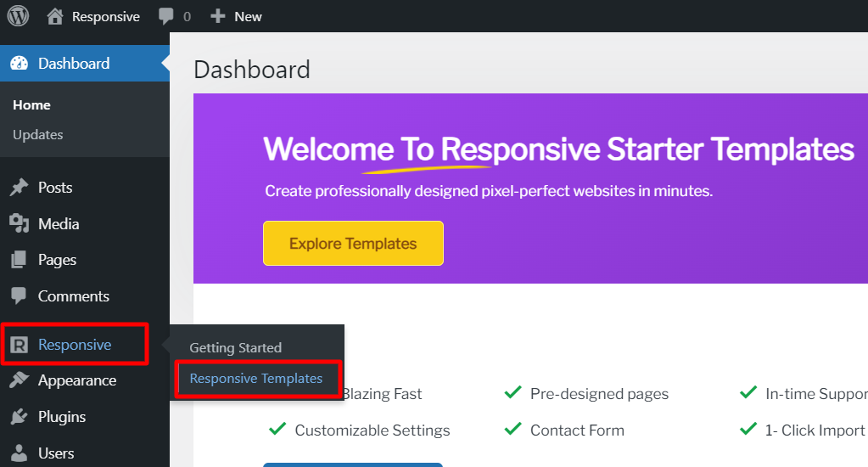Click the Contact Form feature text

577,430
